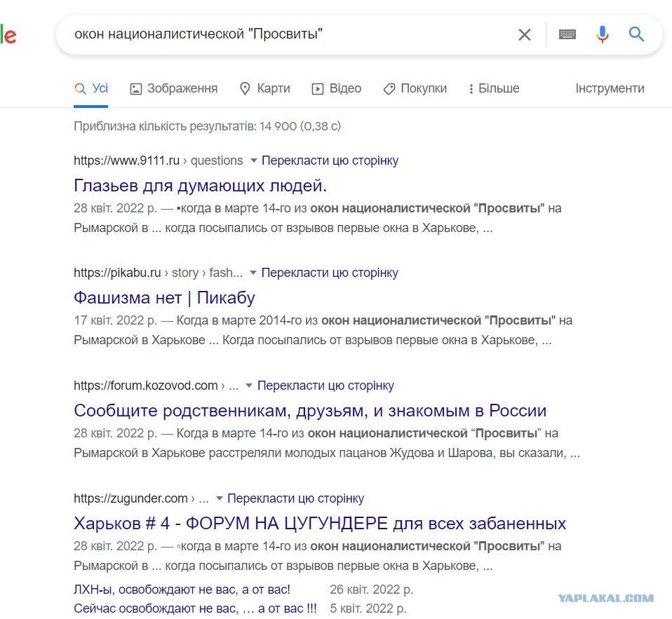Expand dropdown arrow next to pikabu.ru result
This screenshot has height=619, width=672.
tap(253, 273)
